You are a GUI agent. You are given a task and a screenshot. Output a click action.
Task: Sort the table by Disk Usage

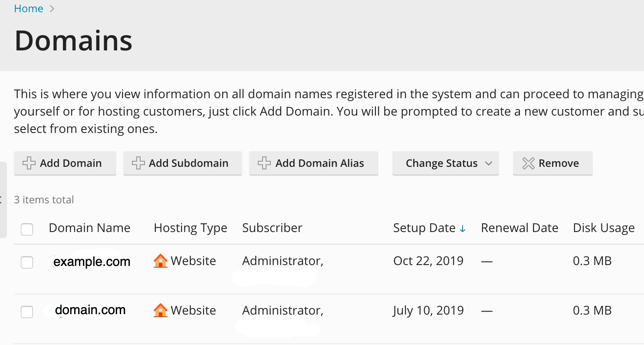click(604, 228)
